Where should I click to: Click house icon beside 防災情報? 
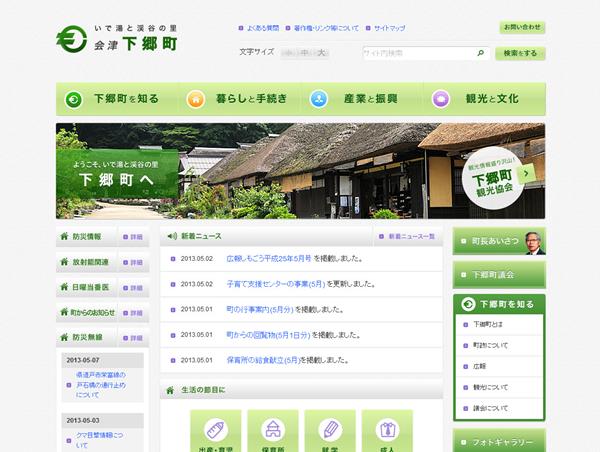click(64, 236)
